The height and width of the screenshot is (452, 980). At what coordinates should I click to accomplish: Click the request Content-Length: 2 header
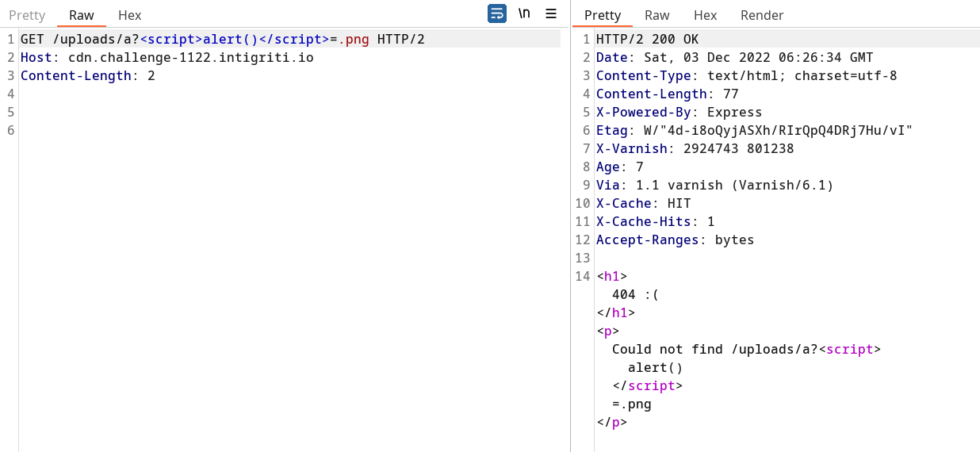pyautogui.click(x=88, y=75)
